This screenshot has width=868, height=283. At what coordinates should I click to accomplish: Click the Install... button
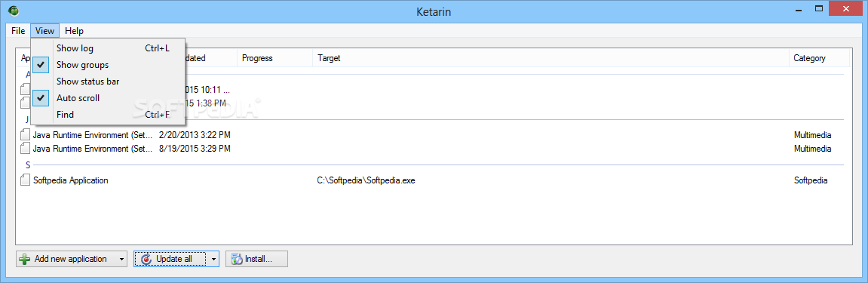257,259
